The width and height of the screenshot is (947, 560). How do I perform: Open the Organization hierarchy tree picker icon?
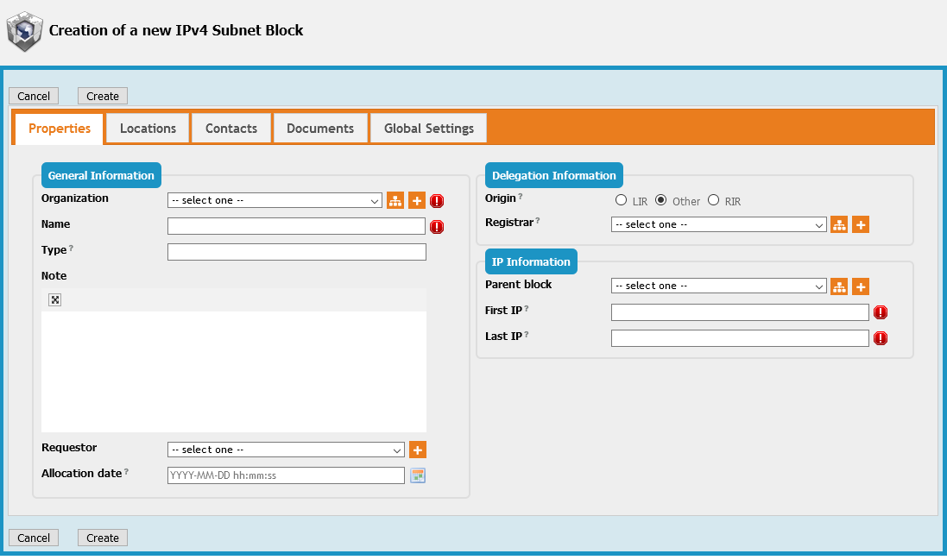[x=395, y=200]
